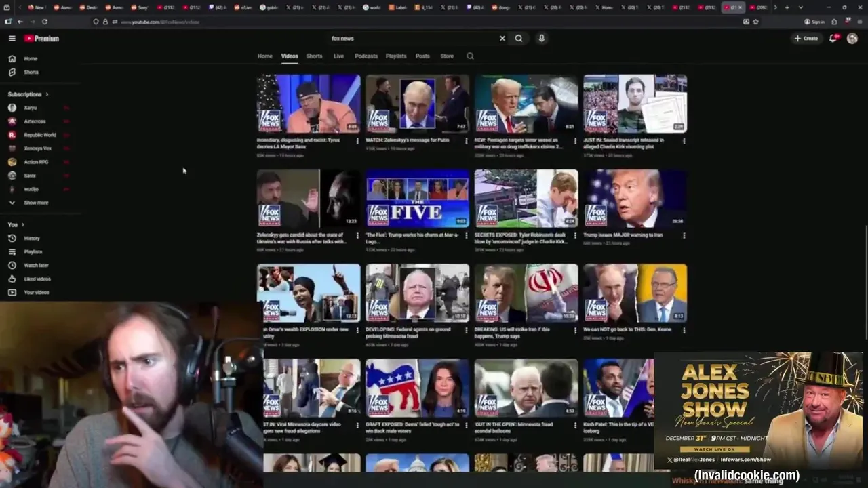
Task: Open Pentagon targets terror vessel video title
Action: point(519,143)
